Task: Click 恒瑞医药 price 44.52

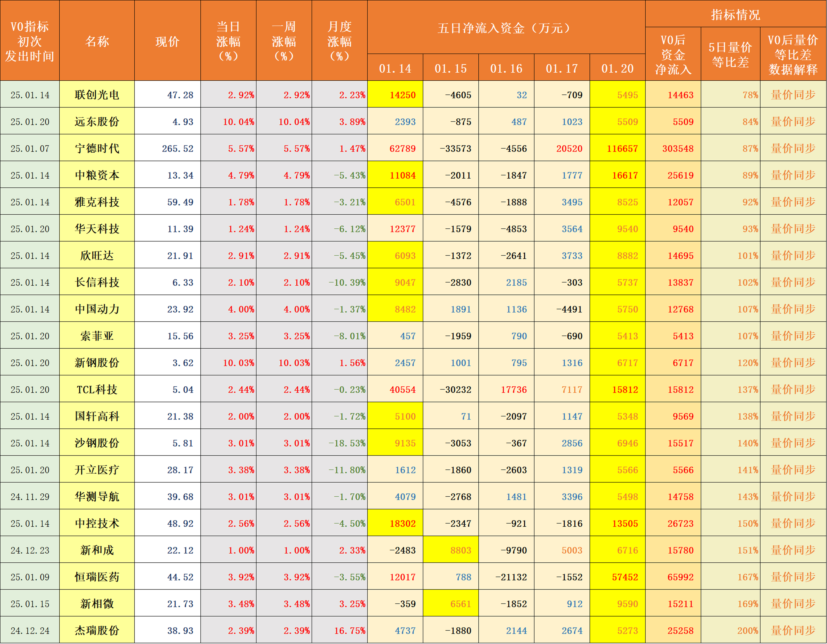Action: pos(167,577)
